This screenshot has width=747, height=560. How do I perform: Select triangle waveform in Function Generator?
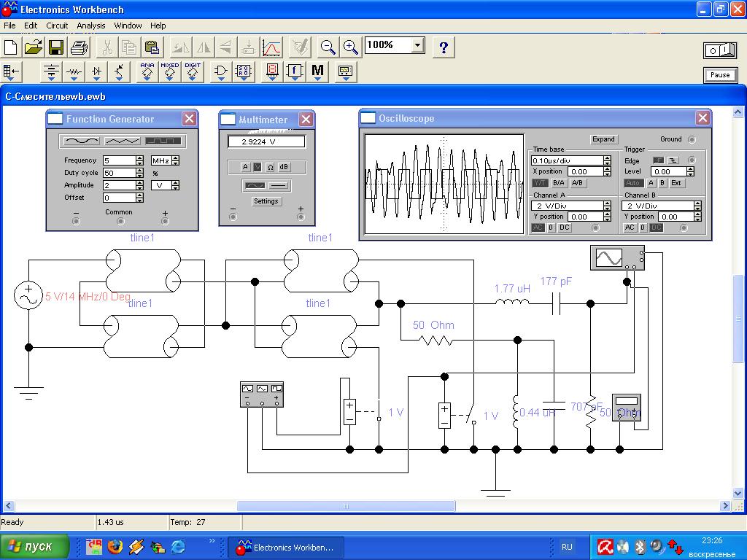click(x=123, y=141)
